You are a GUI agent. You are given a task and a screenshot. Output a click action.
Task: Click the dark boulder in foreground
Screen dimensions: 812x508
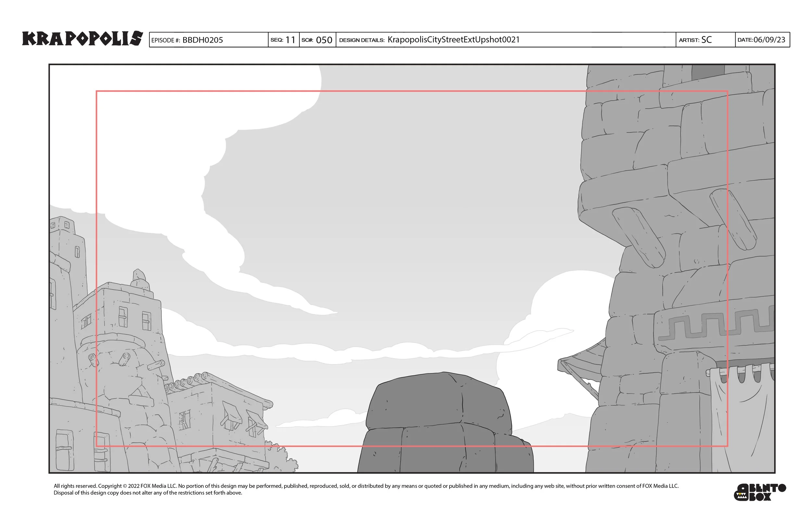coord(445,423)
